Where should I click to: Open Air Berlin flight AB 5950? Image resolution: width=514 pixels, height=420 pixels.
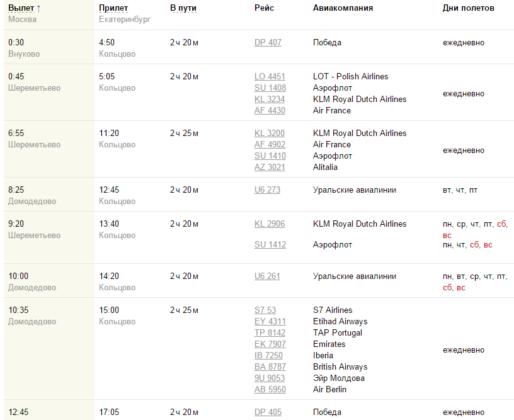tap(270, 390)
